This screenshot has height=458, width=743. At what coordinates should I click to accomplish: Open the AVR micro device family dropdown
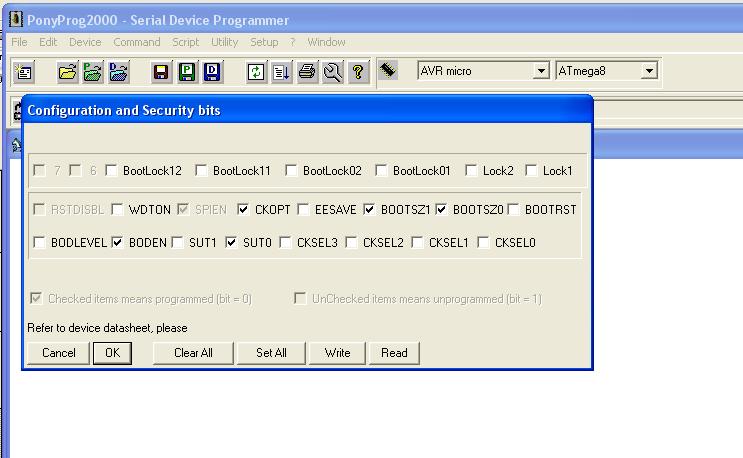540,71
